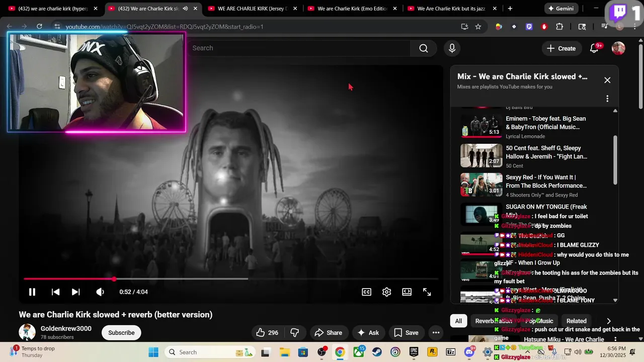Toggle closed captions with the CC icon
Screen dimensions: 644x362
(x=367, y=292)
